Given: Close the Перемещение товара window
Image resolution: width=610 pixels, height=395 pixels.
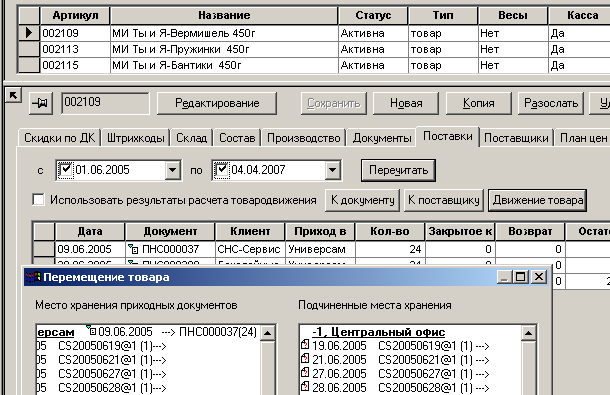Looking at the screenshot, I should pyautogui.click(x=539, y=277).
